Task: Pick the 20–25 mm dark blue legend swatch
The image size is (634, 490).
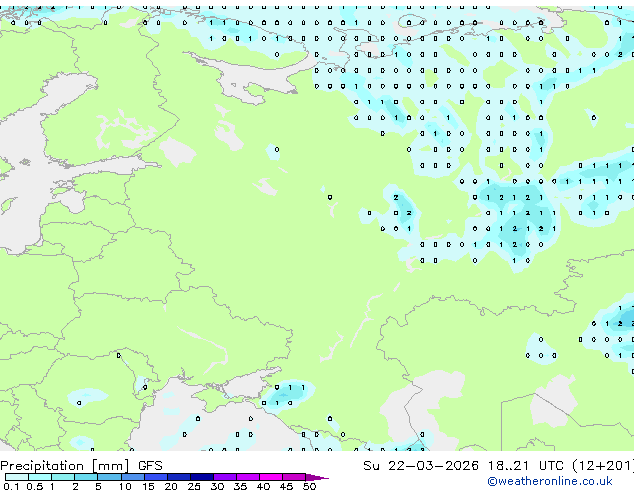Action: (x=179, y=477)
